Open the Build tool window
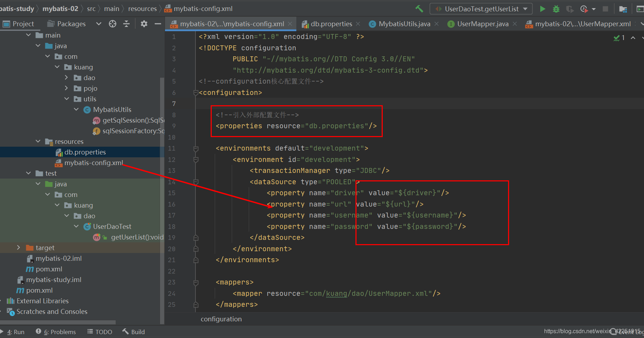This screenshot has height=338, width=644. coord(134,332)
